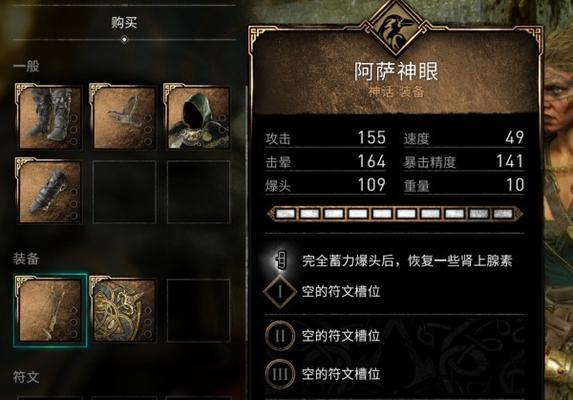Jump to the 符文 category heading
Screen dimensions: 573x400
[26, 377]
